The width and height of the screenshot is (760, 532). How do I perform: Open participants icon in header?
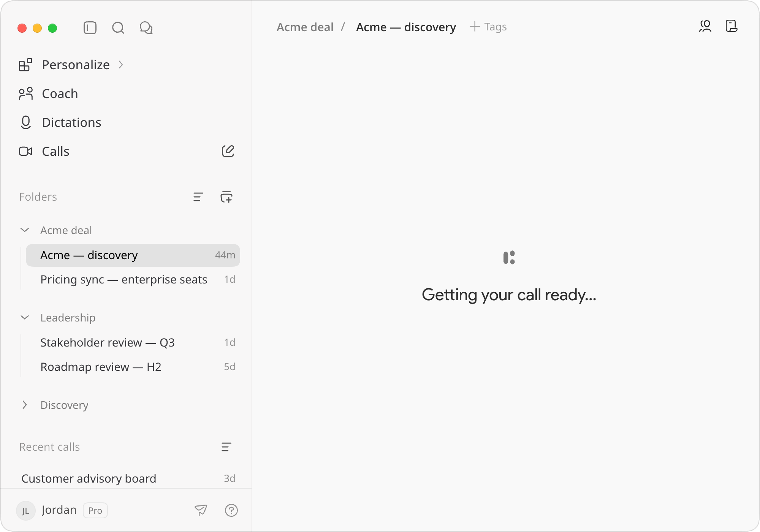point(705,26)
